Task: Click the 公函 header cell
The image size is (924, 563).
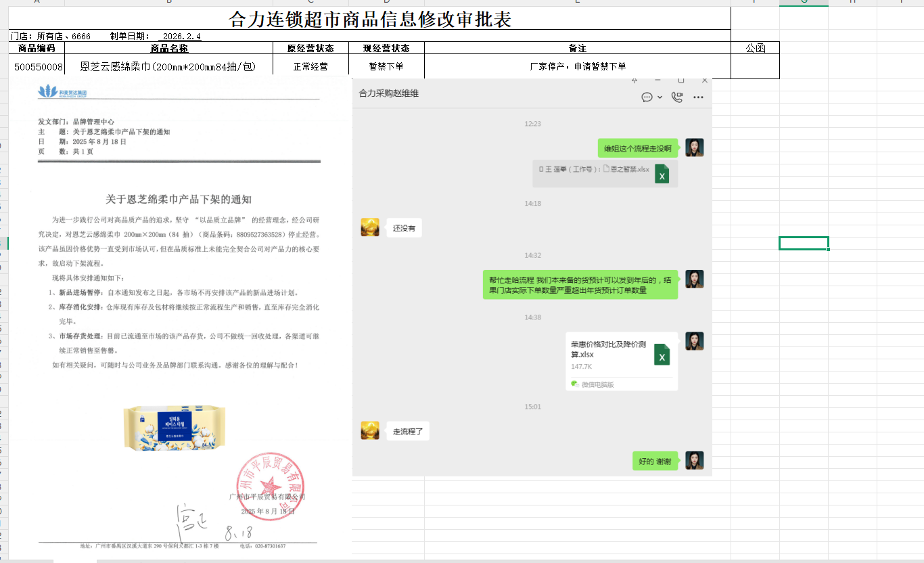Action: point(755,48)
